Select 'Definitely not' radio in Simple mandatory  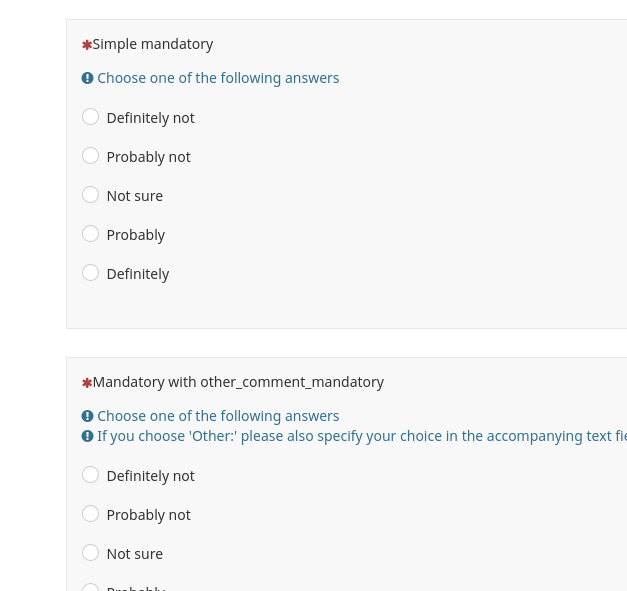[x=91, y=117]
